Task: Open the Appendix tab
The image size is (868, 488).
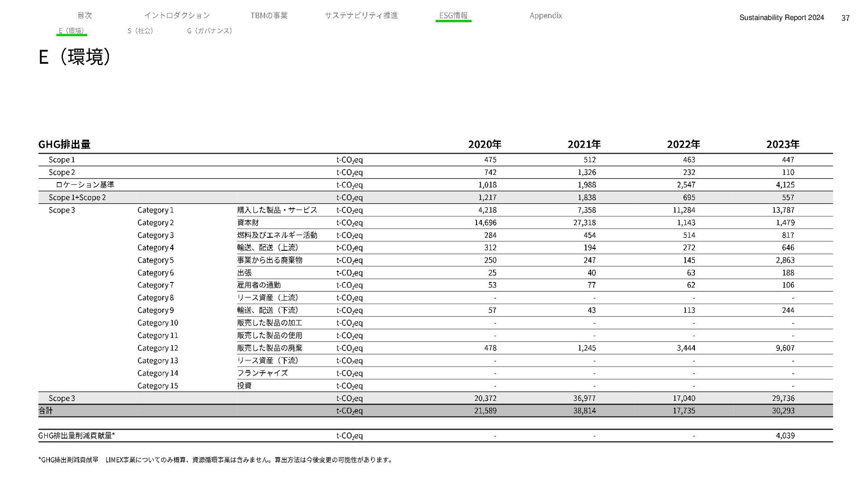Action: point(546,15)
